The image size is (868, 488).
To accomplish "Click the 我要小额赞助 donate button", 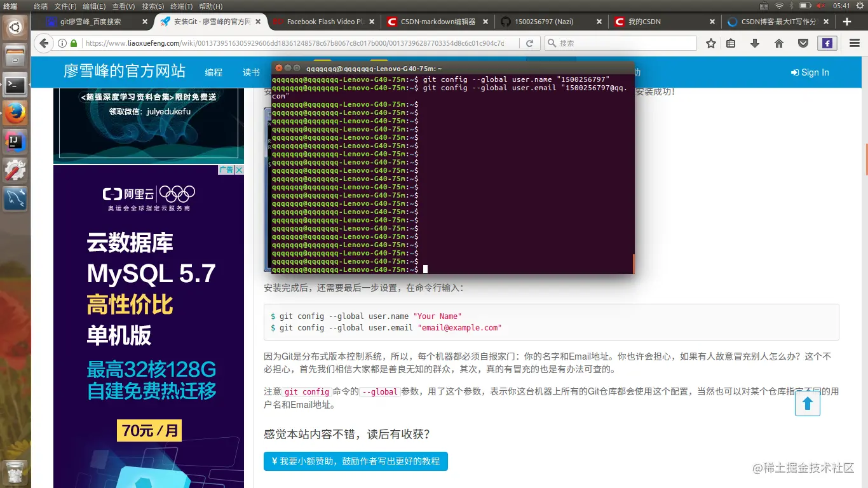I will (356, 461).
